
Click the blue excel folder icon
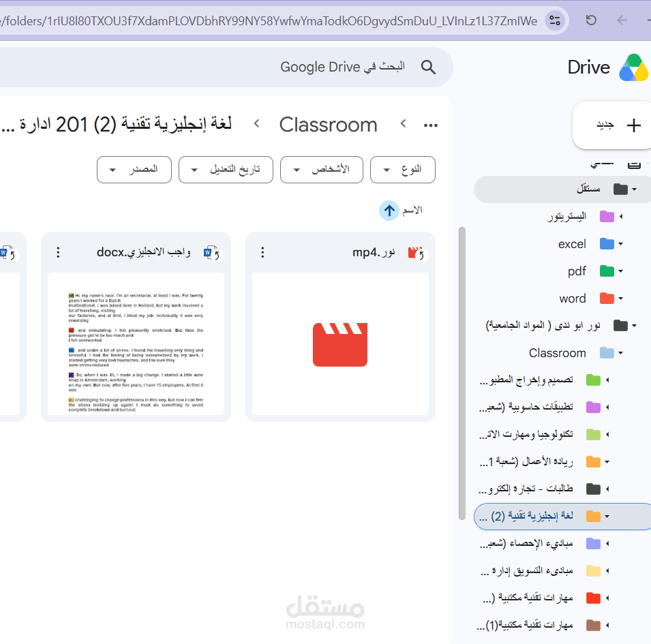tap(607, 243)
